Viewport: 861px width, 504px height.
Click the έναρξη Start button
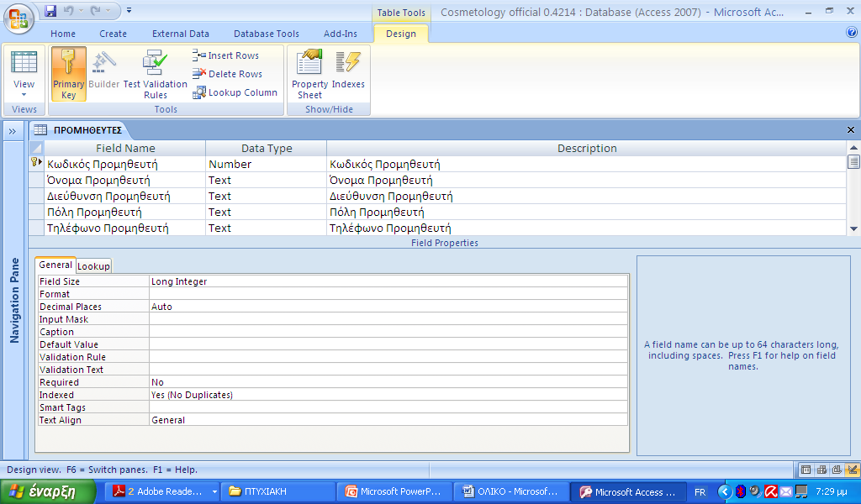(47, 491)
